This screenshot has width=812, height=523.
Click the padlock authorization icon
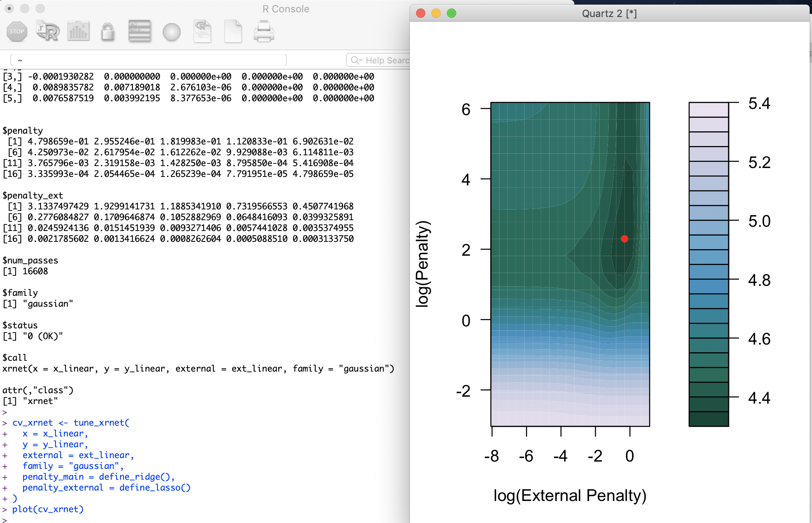[x=108, y=32]
